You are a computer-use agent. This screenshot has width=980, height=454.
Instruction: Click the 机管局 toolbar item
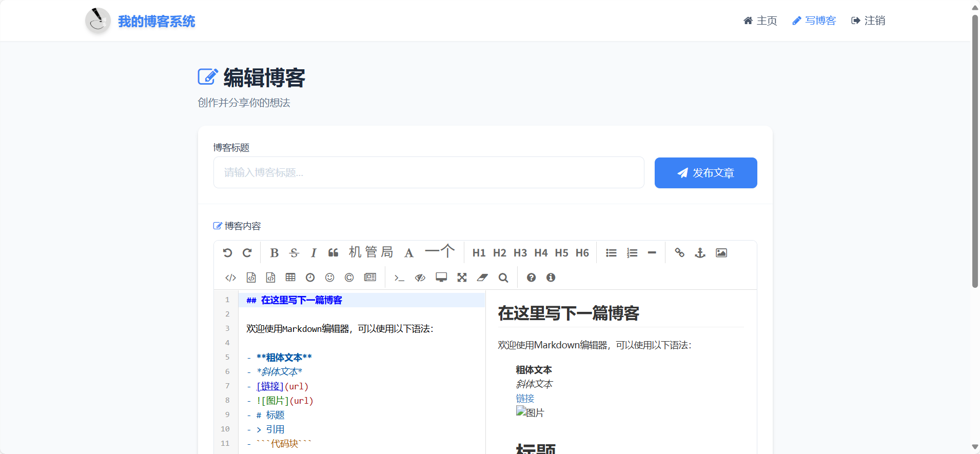click(371, 252)
